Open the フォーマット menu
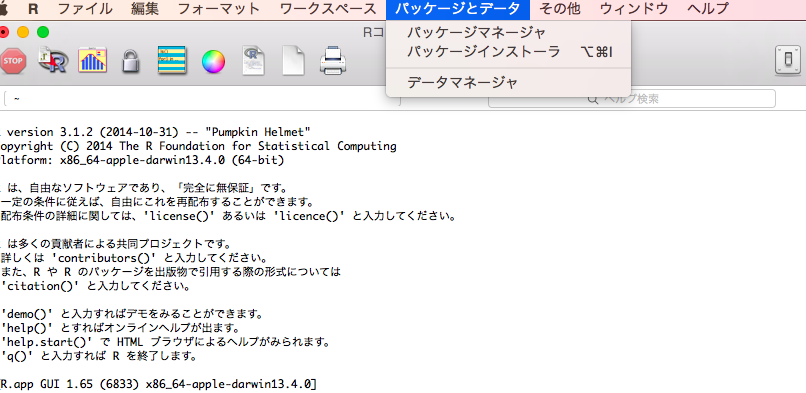Viewport: 806px width, 393px height. (218, 9)
